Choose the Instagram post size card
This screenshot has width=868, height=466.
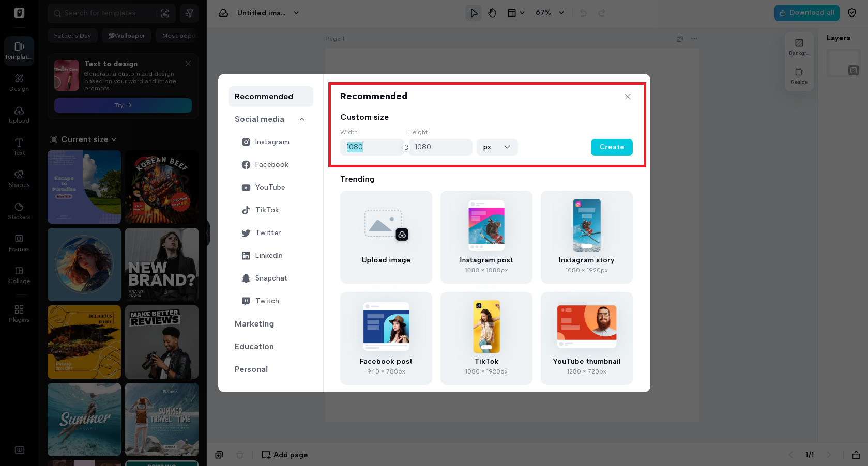pyautogui.click(x=486, y=237)
